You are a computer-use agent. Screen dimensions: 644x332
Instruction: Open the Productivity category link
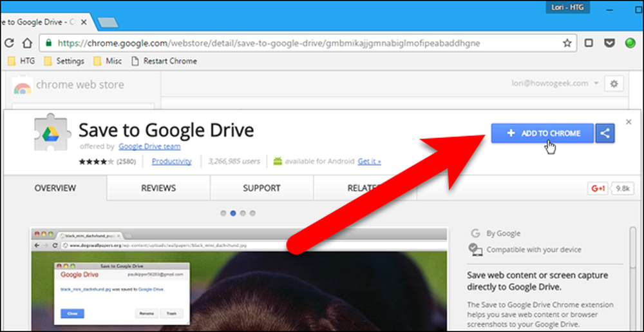(172, 161)
